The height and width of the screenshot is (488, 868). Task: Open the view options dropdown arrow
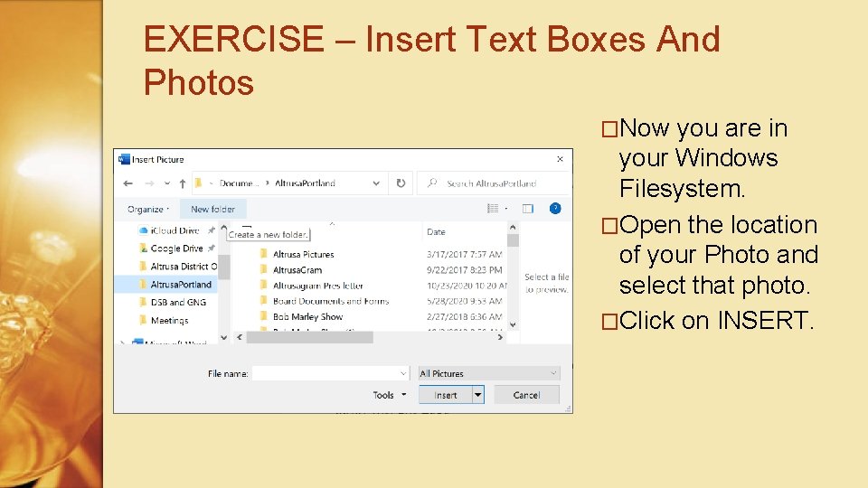(x=506, y=209)
